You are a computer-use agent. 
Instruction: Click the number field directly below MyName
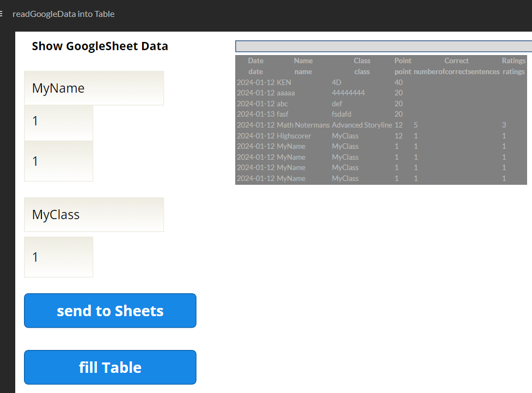[x=58, y=121]
